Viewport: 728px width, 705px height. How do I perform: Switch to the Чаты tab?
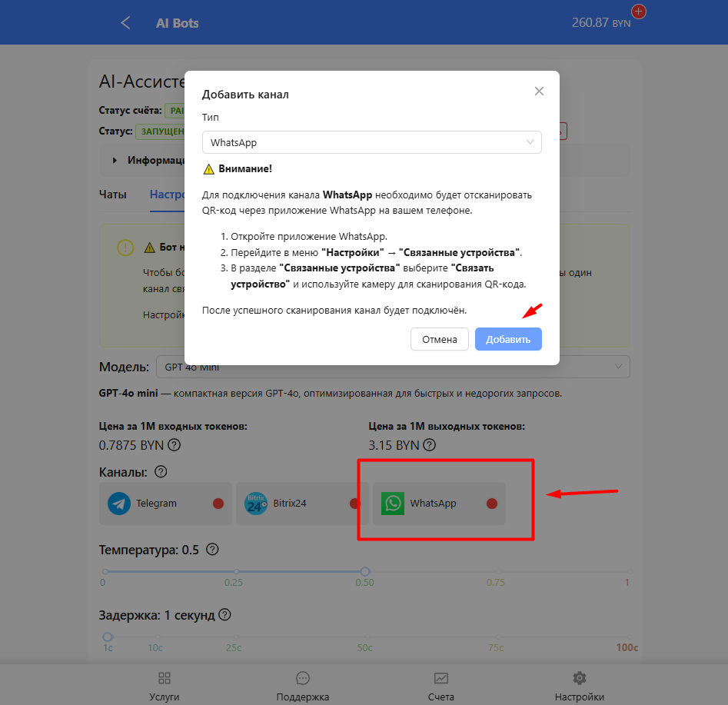coord(113,195)
